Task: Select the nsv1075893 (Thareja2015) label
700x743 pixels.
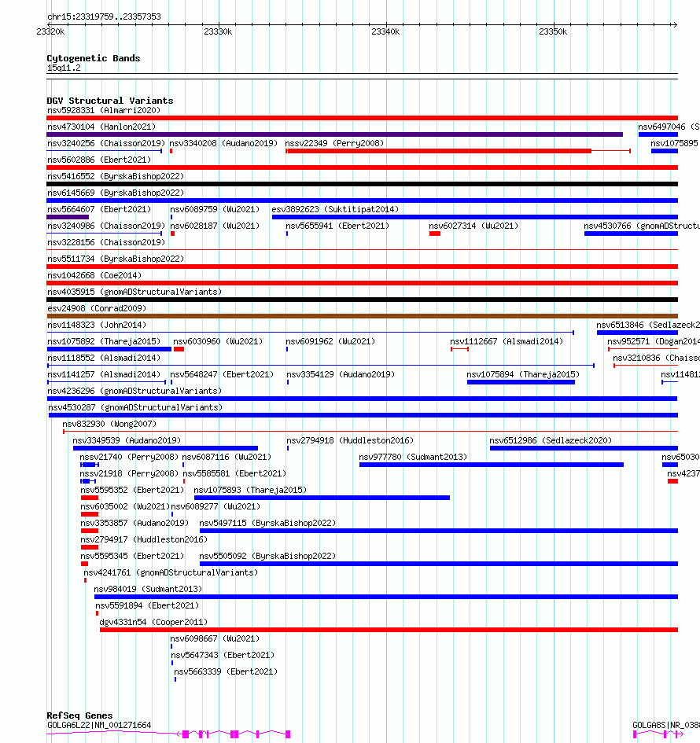Action: [x=250, y=491]
